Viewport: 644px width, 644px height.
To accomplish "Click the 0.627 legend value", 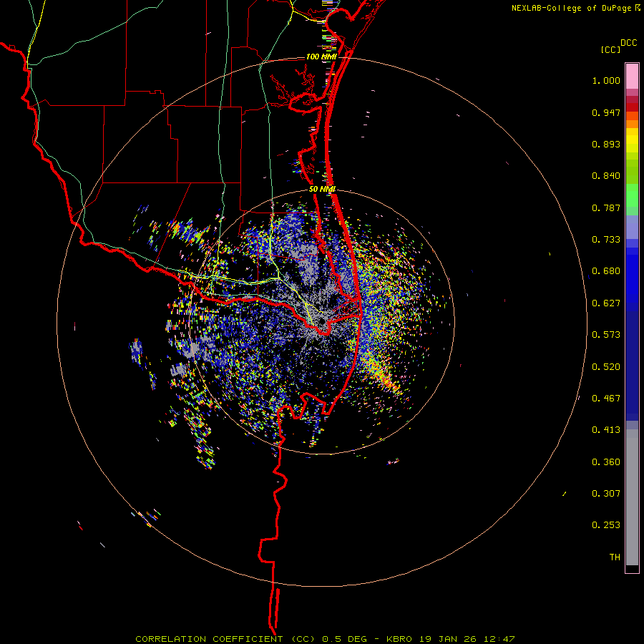I will tap(606, 303).
